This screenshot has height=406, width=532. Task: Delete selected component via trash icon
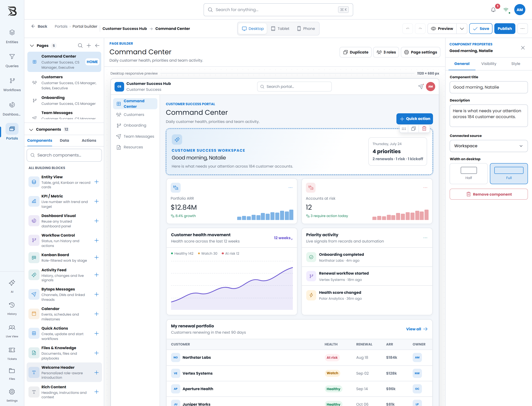[x=424, y=129]
